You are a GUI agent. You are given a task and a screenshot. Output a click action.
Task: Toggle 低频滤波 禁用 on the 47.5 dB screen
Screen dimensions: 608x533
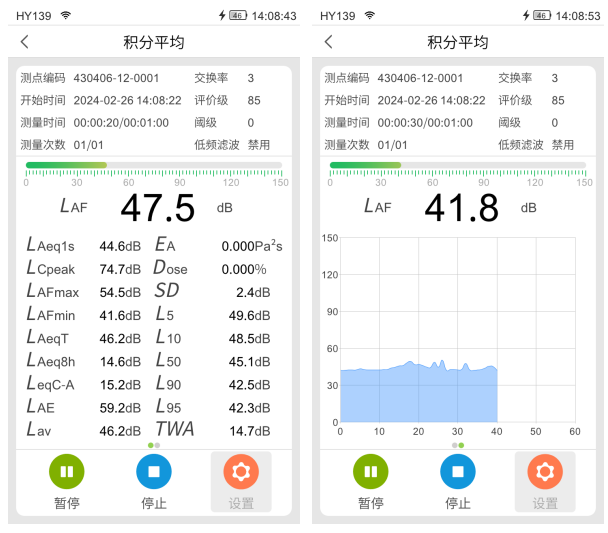point(258,145)
